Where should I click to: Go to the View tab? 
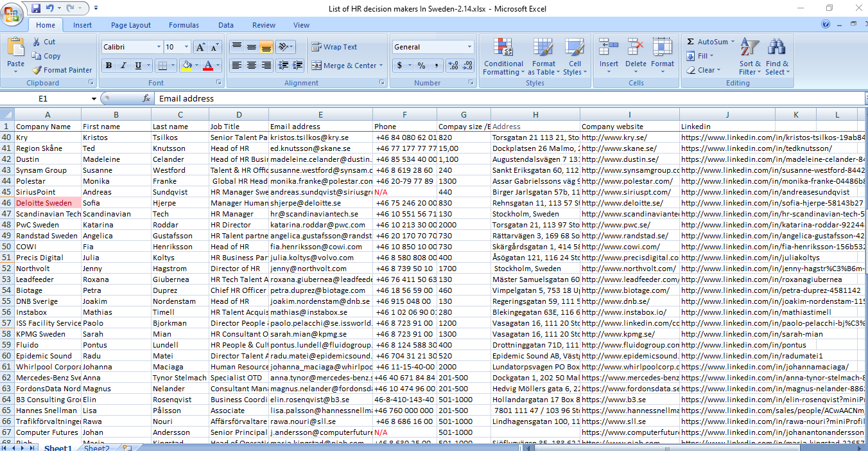pos(302,25)
